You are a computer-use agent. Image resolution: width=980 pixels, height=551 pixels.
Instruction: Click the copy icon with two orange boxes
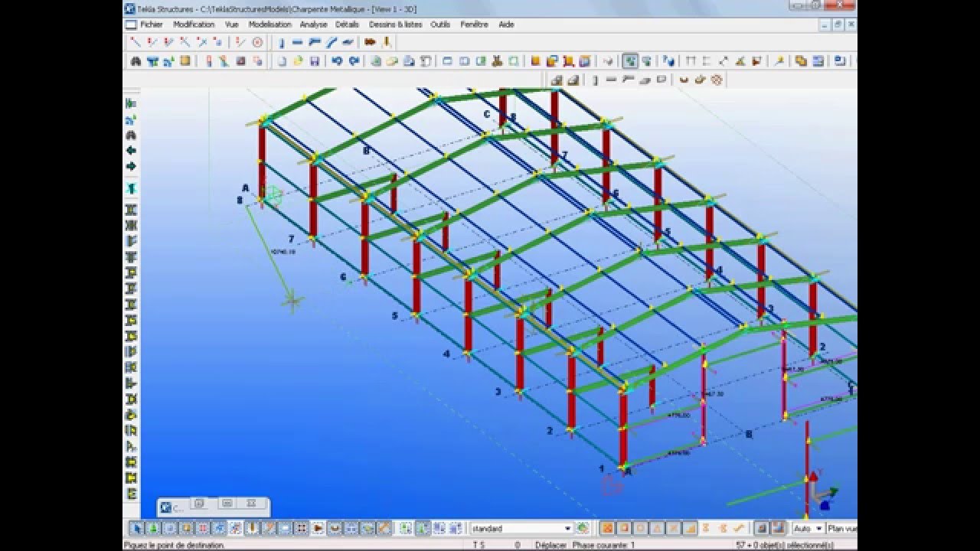pos(801,60)
